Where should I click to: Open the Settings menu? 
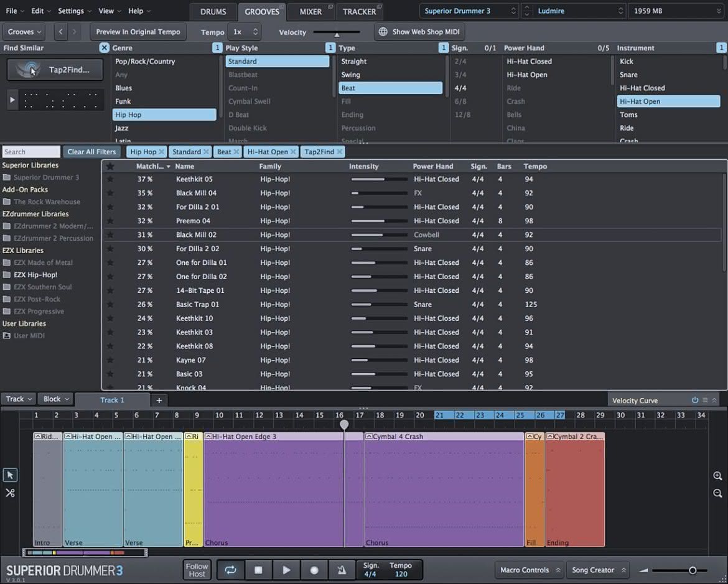pyautogui.click(x=74, y=11)
